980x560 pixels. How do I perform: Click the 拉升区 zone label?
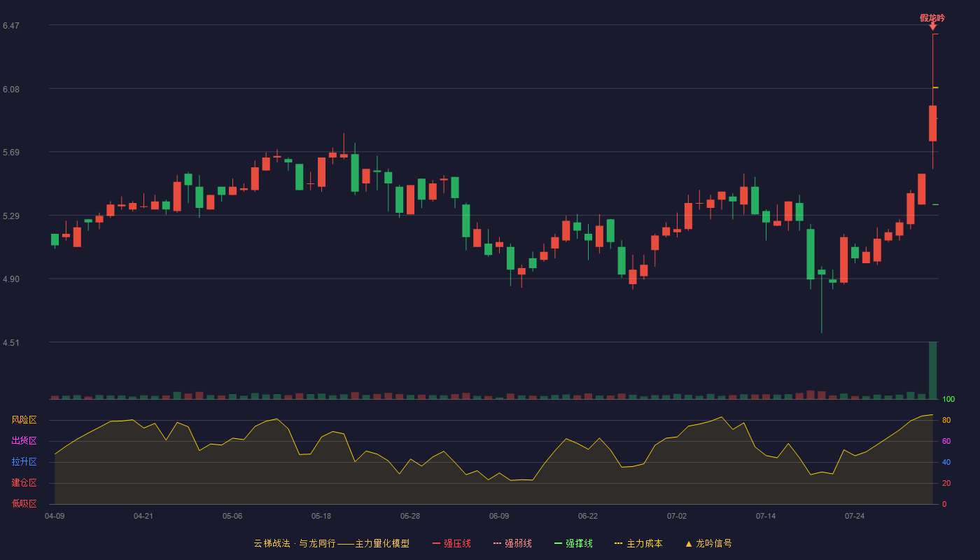click(x=24, y=462)
